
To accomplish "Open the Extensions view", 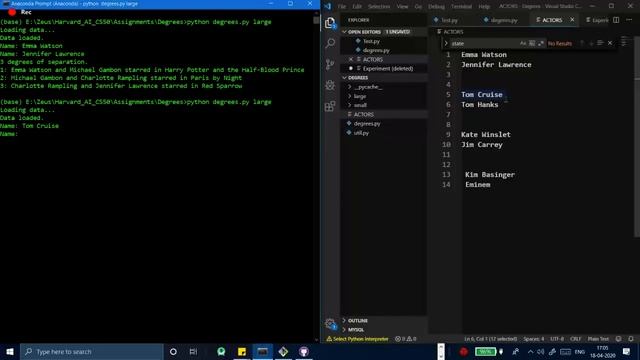I will pos(330,107).
